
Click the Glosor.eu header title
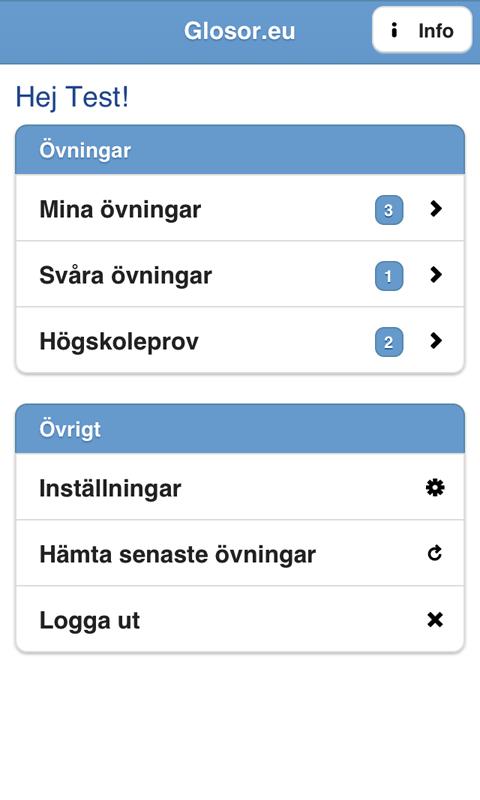pyautogui.click(x=240, y=31)
